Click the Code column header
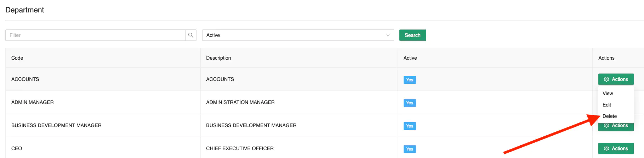This screenshot has height=158, width=644. 17,58
